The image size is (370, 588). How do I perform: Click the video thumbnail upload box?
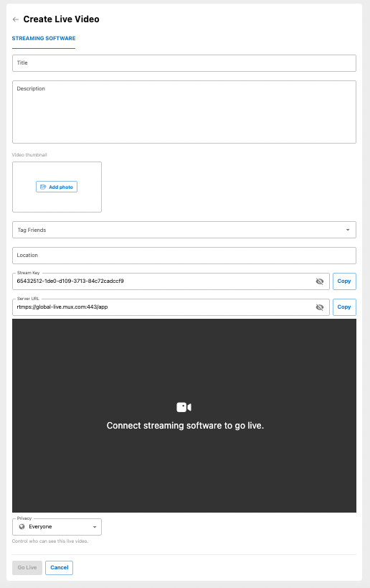tap(57, 187)
